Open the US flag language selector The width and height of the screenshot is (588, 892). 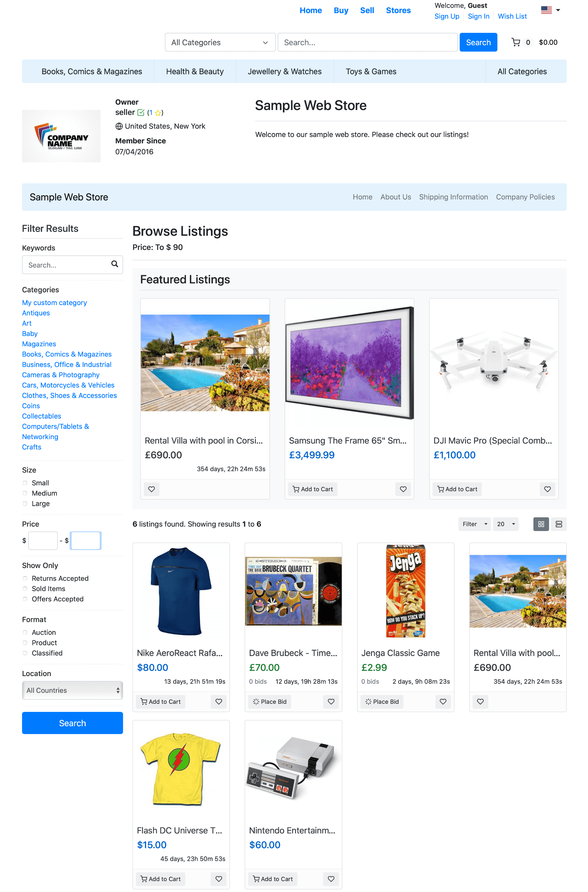550,10
